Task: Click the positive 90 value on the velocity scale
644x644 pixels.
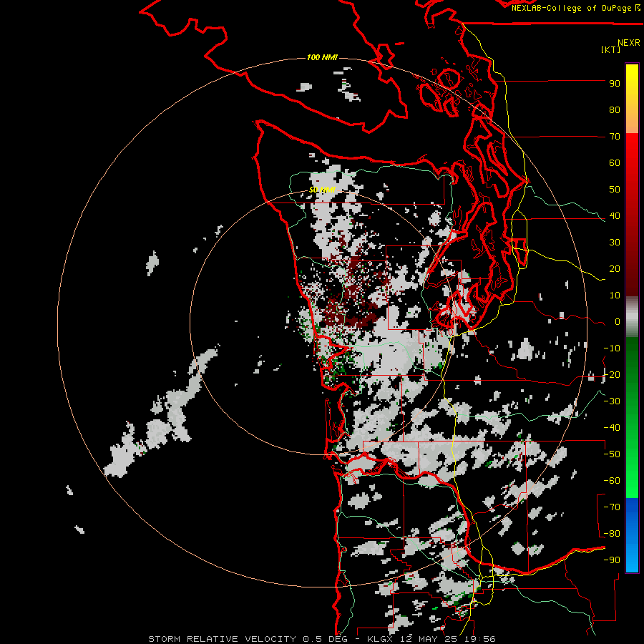Action: coord(615,84)
